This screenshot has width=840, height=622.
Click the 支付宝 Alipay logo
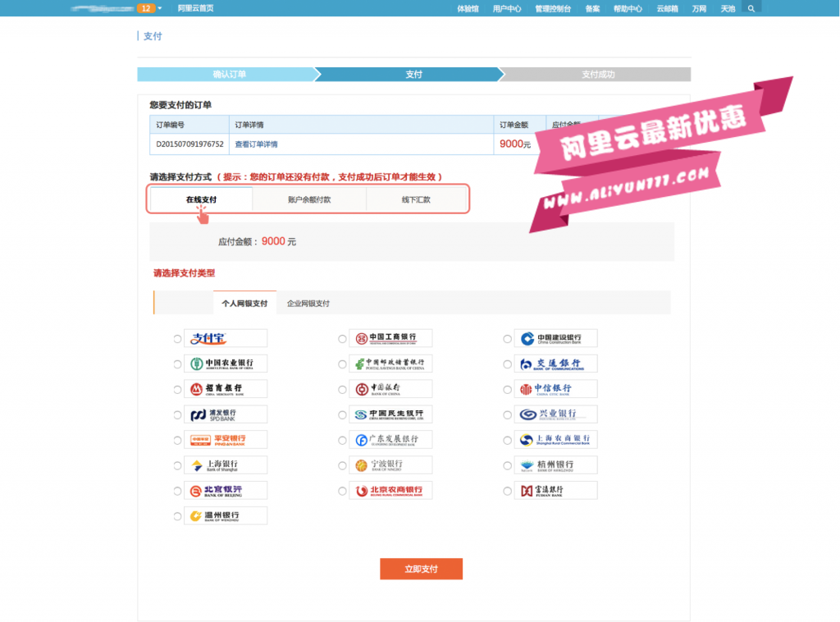[x=226, y=338]
